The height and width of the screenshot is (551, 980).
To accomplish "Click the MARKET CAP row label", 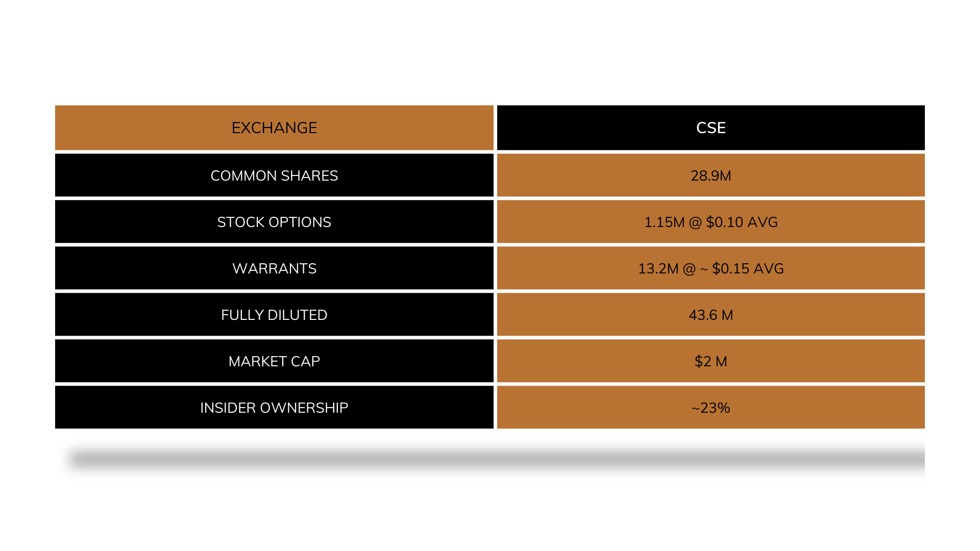I will point(274,361).
